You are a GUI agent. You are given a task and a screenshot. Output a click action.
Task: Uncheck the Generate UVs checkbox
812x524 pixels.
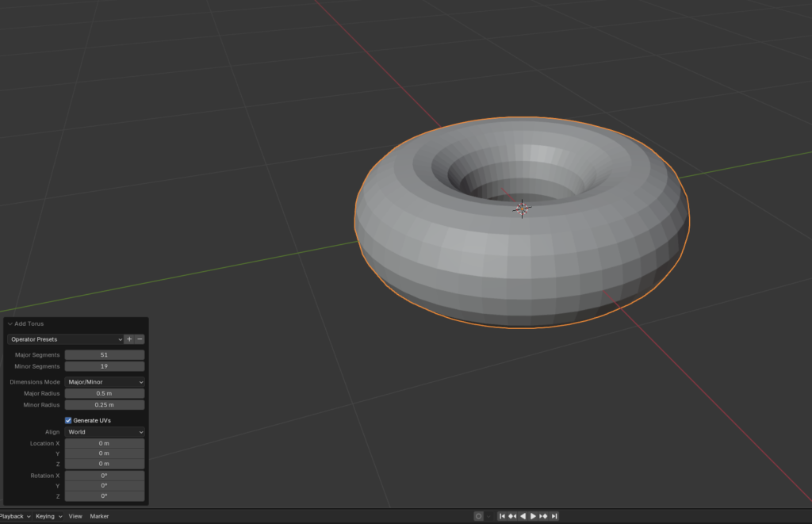[68, 420]
